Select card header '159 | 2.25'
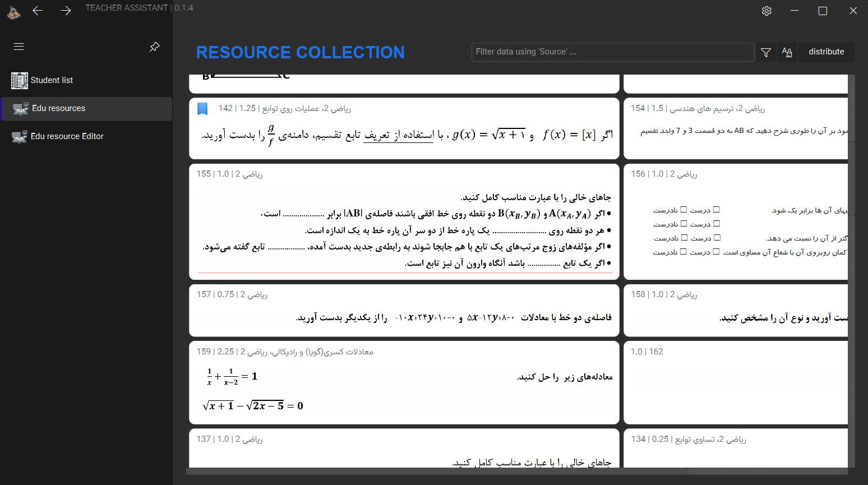868x485 pixels. click(x=285, y=352)
